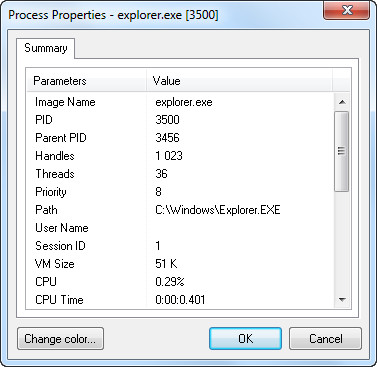Select the Path row showing C:\Windows\Explorer.EXE
Screen dimensions: 377x367
tap(180, 210)
